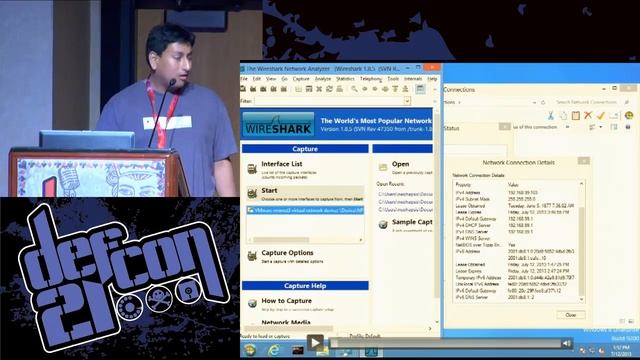Select the IPv4 Subnet Mask row
The image size is (640, 360).
click(516, 199)
